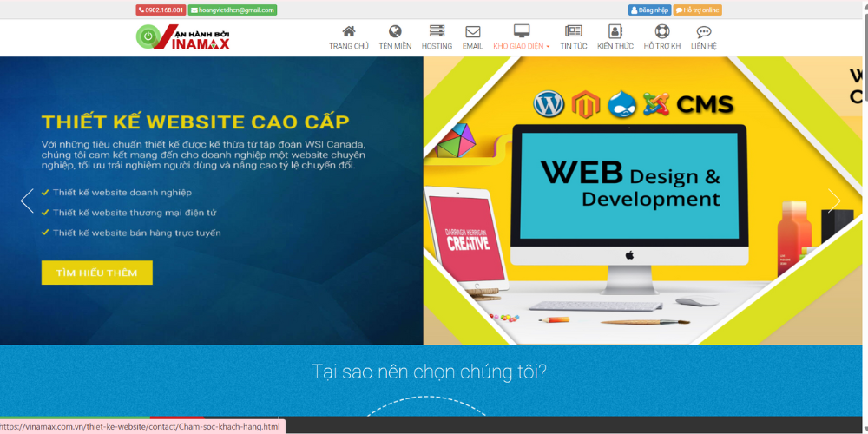This screenshot has height=434, width=868.
Task: Click the TÌM HIỂU THÊM button
Action: pos(97,273)
